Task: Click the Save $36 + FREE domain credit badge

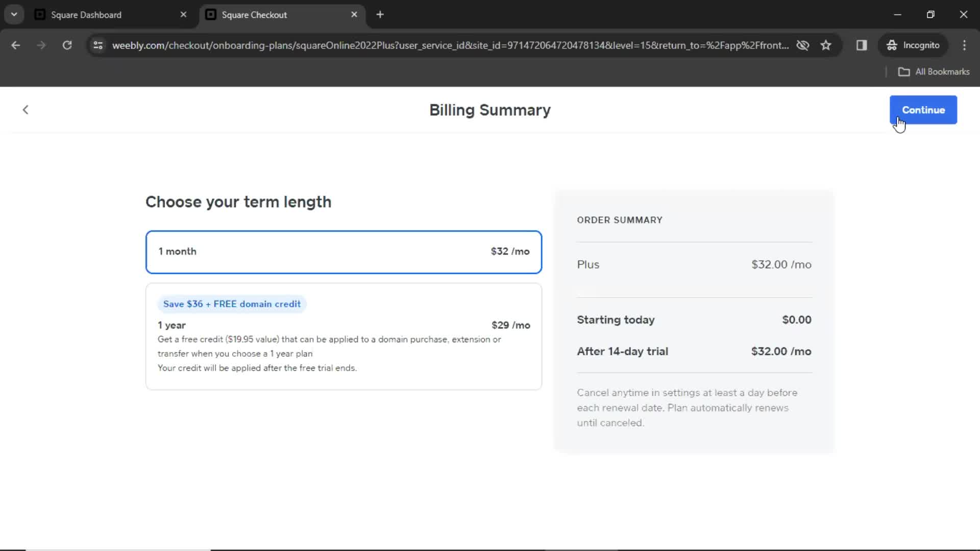Action: point(232,304)
